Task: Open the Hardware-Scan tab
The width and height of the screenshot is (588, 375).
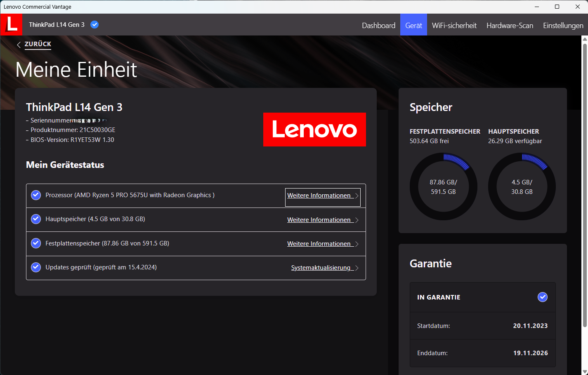Action: click(510, 26)
